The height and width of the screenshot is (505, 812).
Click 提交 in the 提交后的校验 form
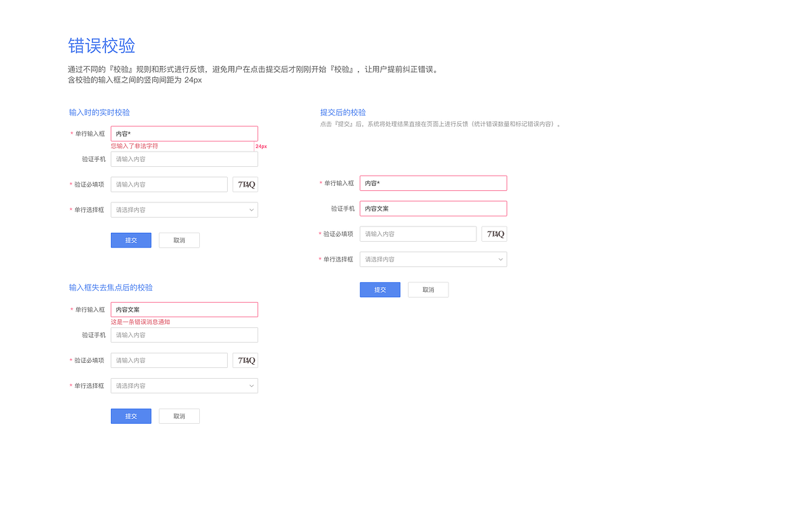click(x=380, y=290)
